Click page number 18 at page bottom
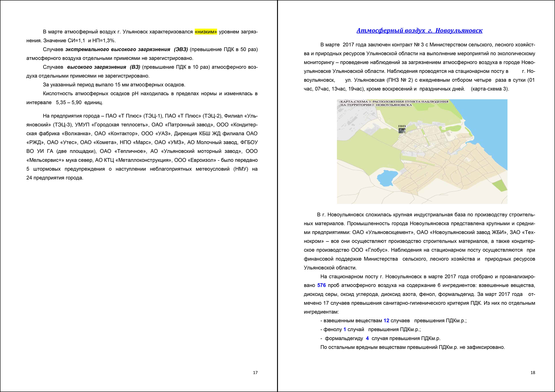Viewport: 555px width, 392px height. pos(533,373)
